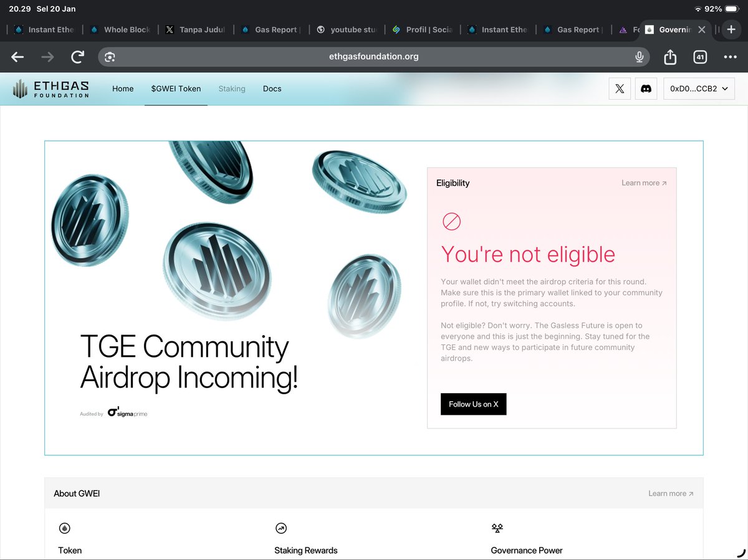Click the Governance Power label
This screenshot has height=560, width=748.
[527, 551]
